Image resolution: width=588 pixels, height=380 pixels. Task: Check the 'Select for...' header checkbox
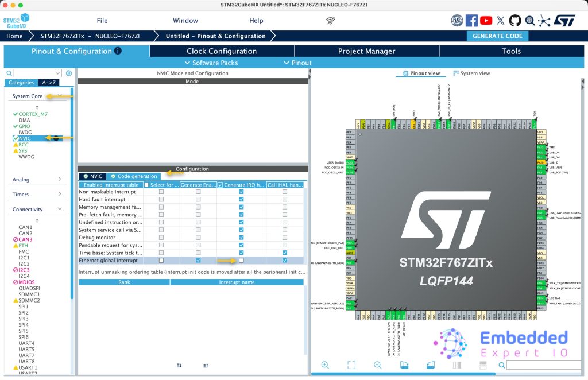147,185
